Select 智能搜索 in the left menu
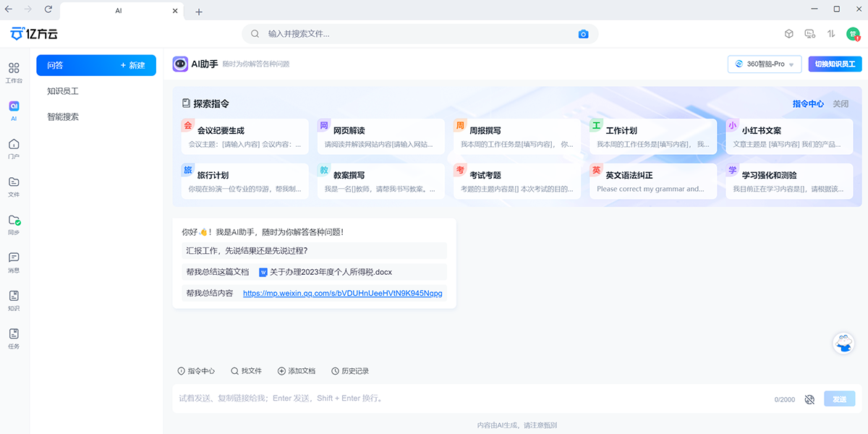 64,116
